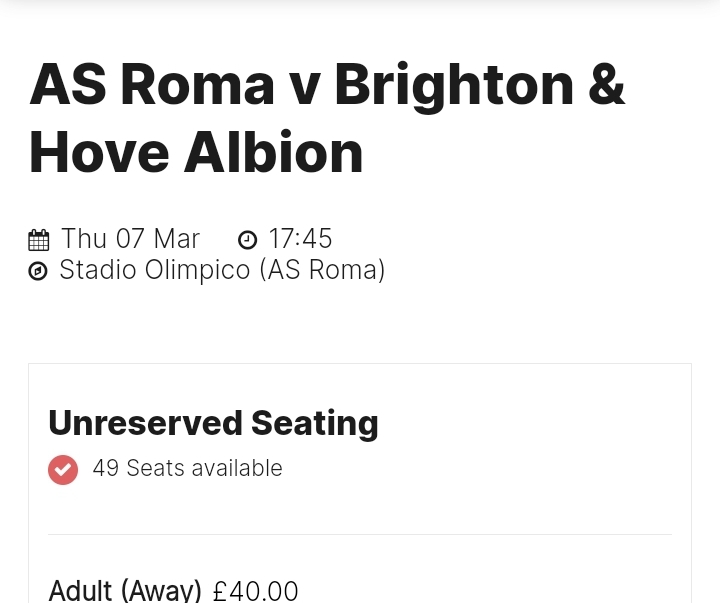Click the £40.00 ticket price
720x603 pixels.
256,591
